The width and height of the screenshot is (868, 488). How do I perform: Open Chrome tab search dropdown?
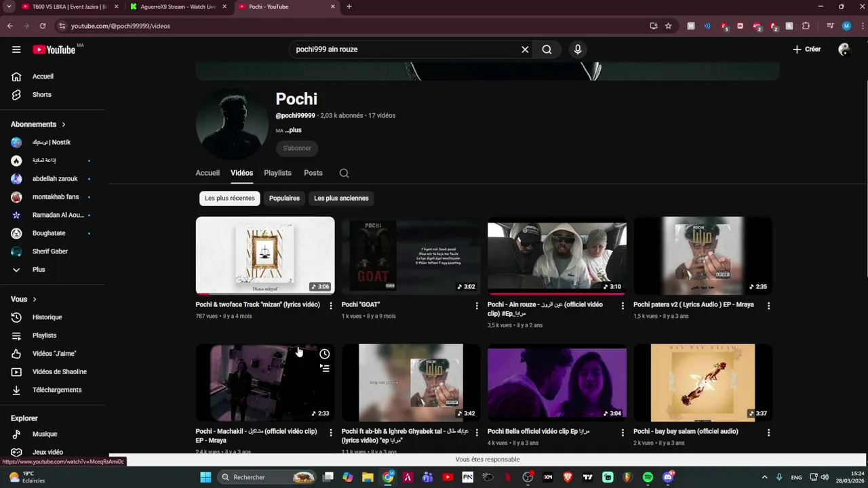point(9,7)
